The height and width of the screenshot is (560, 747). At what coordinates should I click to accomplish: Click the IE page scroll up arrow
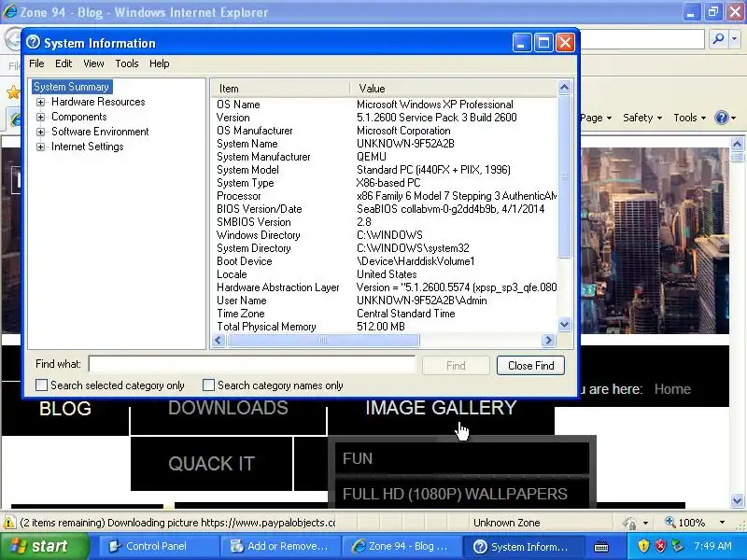click(738, 144)
